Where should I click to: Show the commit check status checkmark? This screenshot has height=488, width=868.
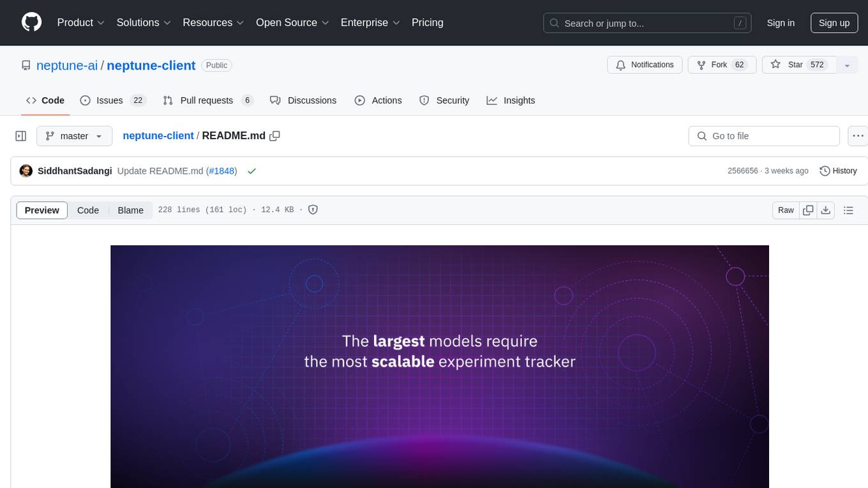point(251,171)
